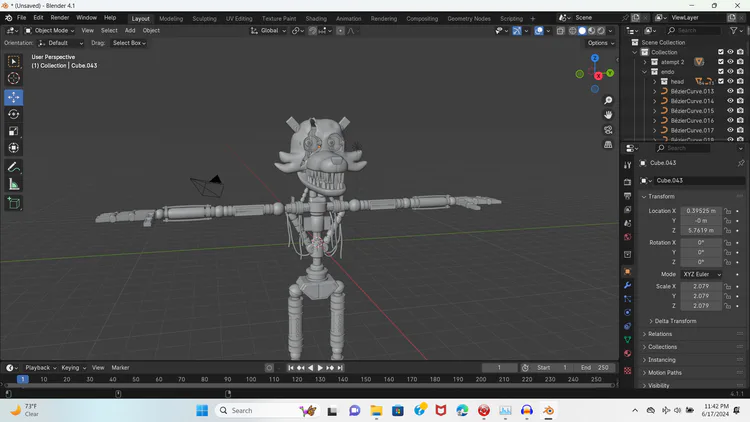
Task: Open the Object Mode dropdown
Action: tap(49, 31)
